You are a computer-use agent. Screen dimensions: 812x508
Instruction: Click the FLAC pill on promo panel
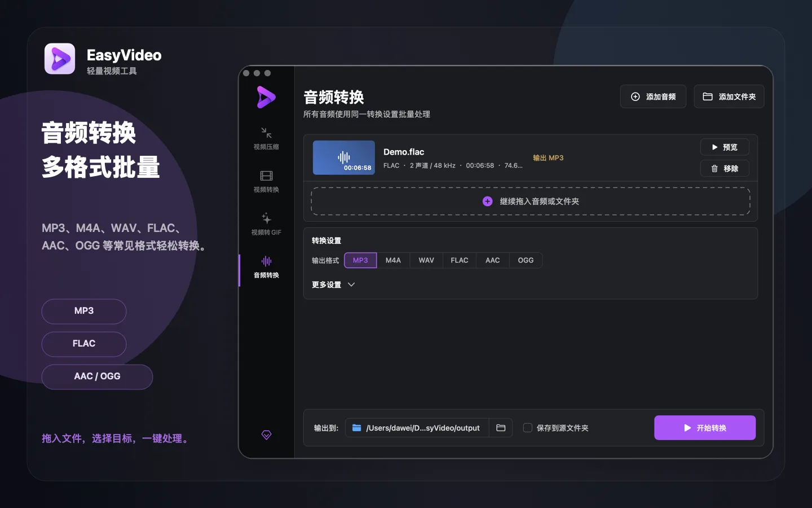(84, 344)
